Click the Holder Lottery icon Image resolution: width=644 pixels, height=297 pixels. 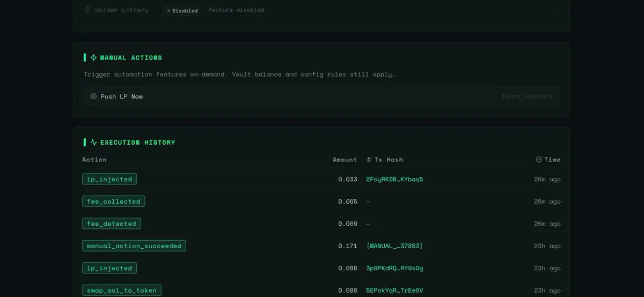click(x=87, y=10)
